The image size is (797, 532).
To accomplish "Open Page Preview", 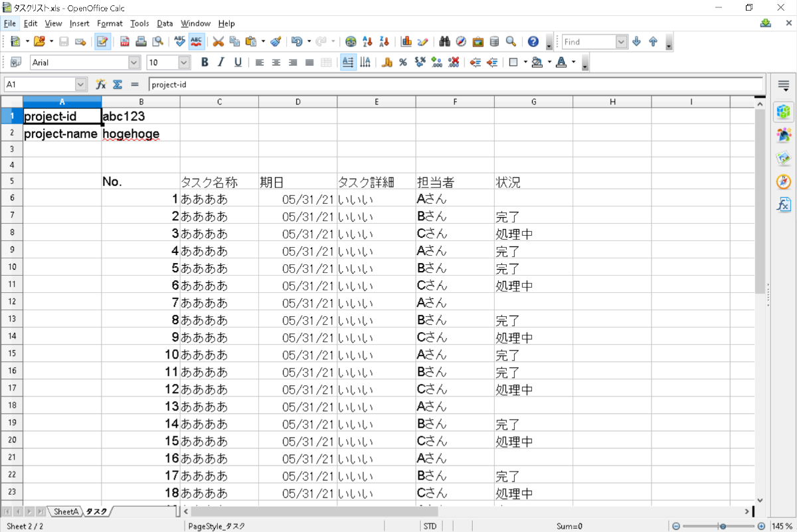I will pyautogui.click(x=157, y=41).
